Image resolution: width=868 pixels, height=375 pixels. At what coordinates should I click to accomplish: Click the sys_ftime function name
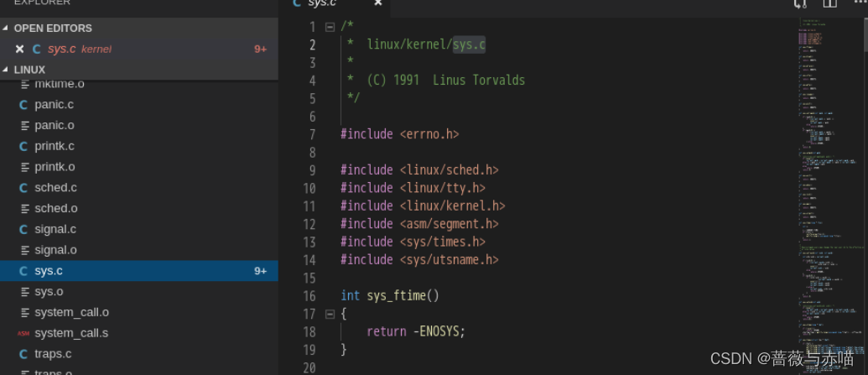pos(397,296)
